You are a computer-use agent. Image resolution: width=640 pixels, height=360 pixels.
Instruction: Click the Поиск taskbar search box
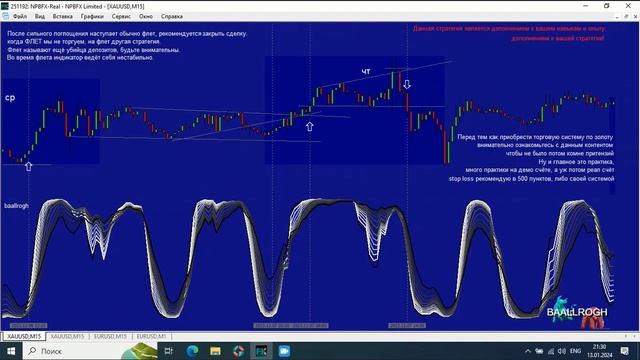(x=91, y=351)
